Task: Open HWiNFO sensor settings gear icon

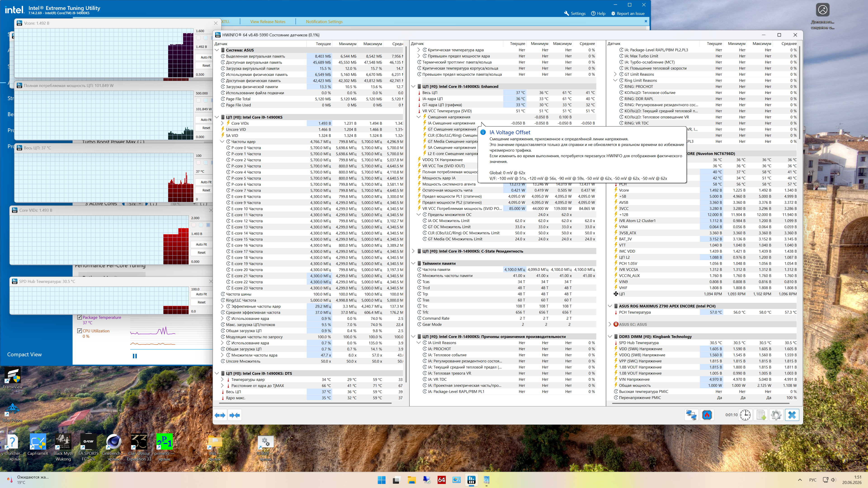Action: [x=776, y=415]
